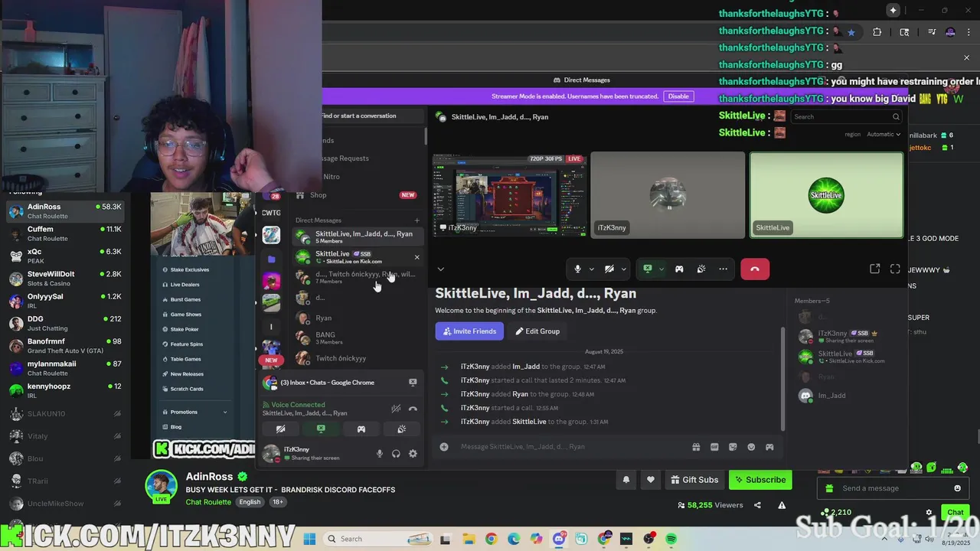
Task: Open camera options arrow in call controls
Action: 623,269
